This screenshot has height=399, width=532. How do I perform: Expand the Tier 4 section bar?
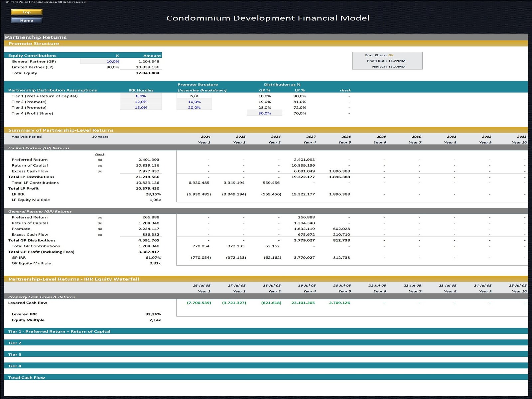coord(15,366)
